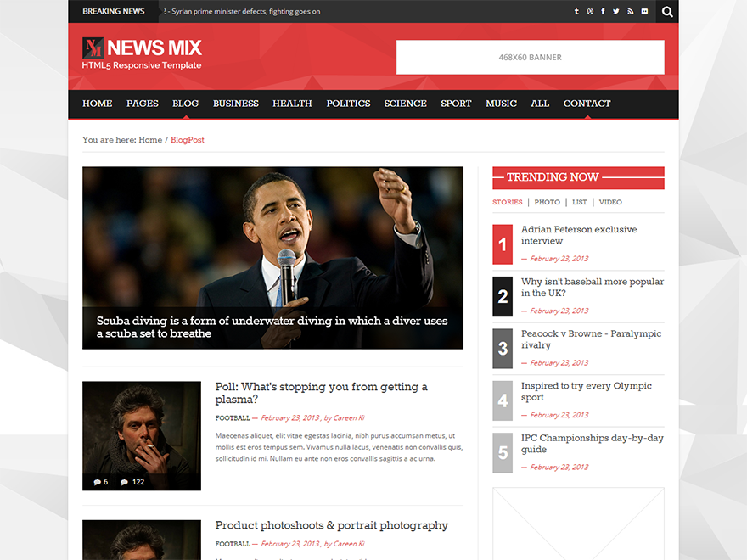Switch to the VIDEO trending tab
The image size is (747, 560).
click(610, 202)
